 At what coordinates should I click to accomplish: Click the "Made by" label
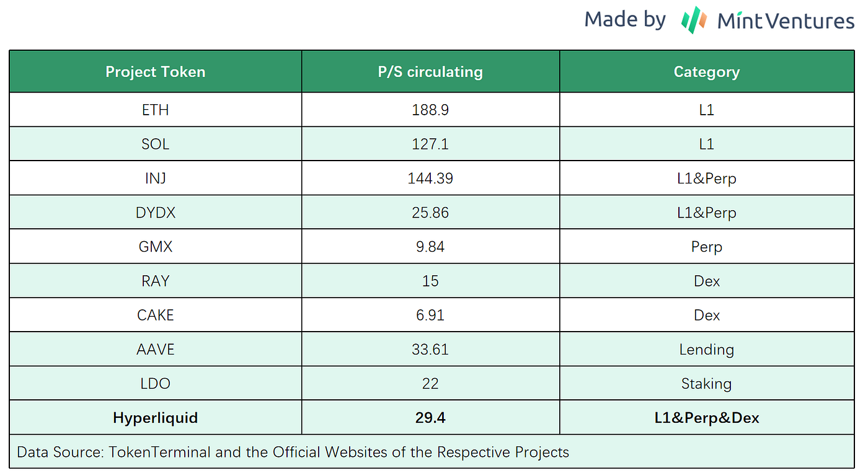tap(625, 20)
